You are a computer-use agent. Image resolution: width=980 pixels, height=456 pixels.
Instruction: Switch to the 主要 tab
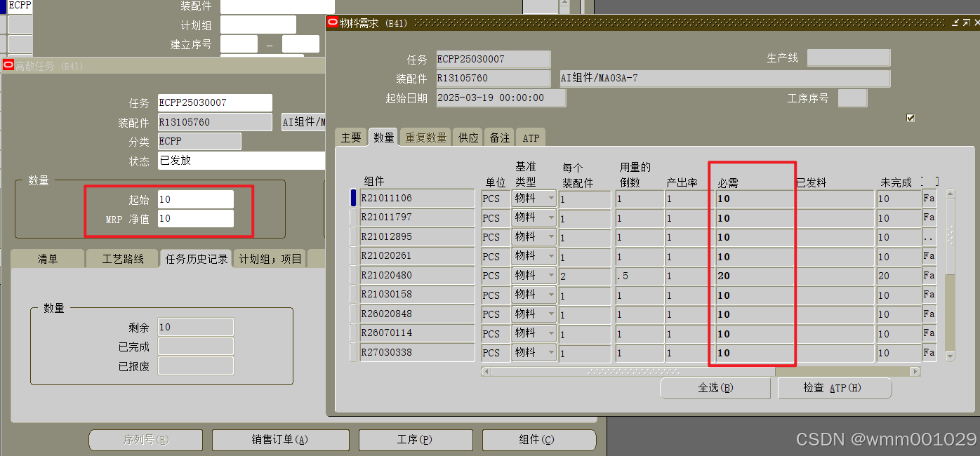tap(351, 138)
